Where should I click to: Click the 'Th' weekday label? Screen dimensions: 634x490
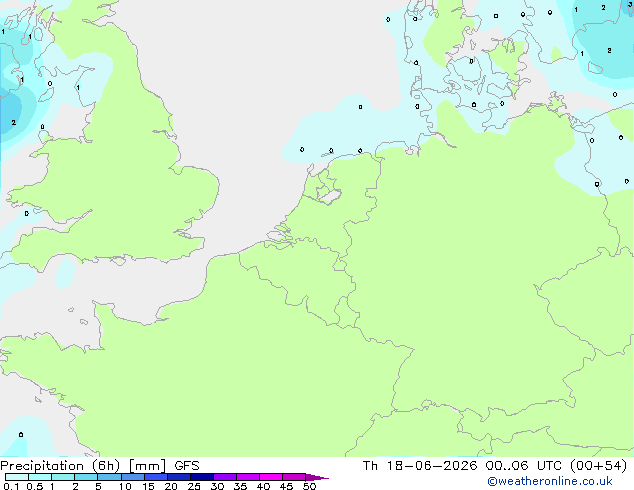(370, 466)
